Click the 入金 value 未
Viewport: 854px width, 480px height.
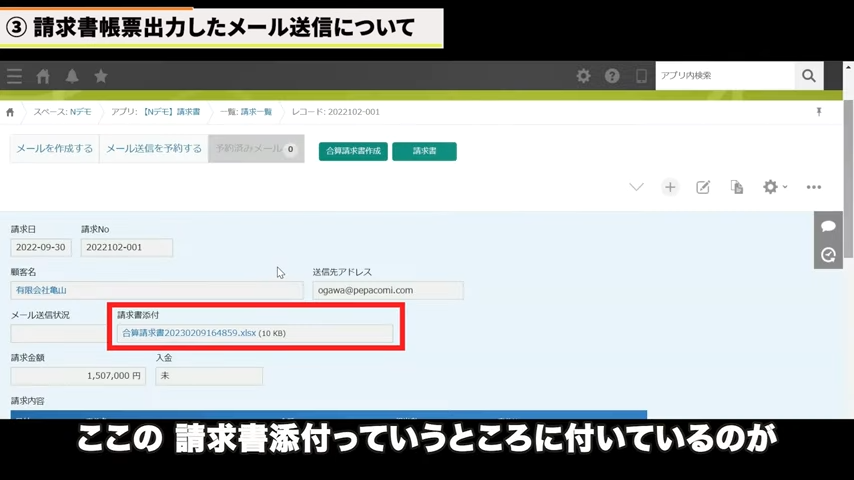point(209,376)
